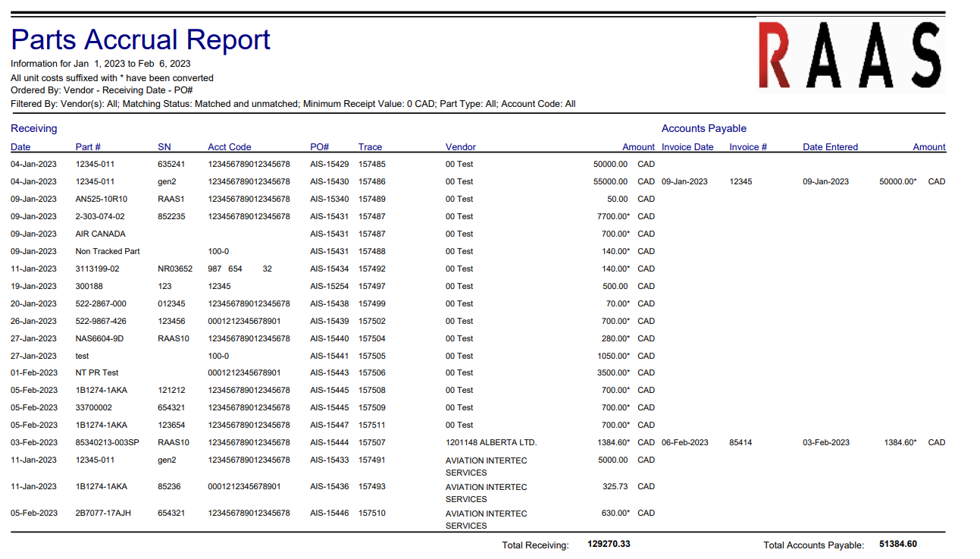
Task: Click the PO# column header
Action: point(319,147)
